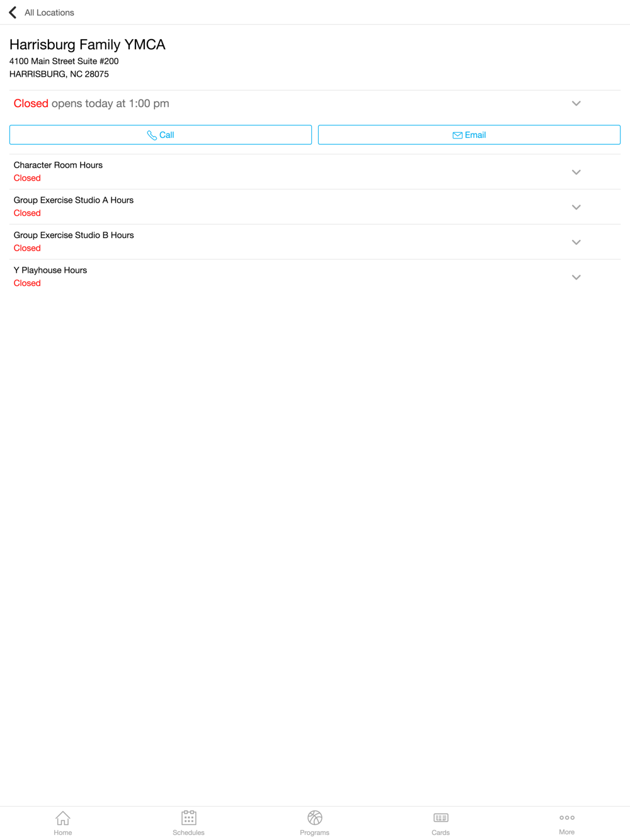630x840 pixels.
Task: Open the More tab
Action: click(566, 823)
